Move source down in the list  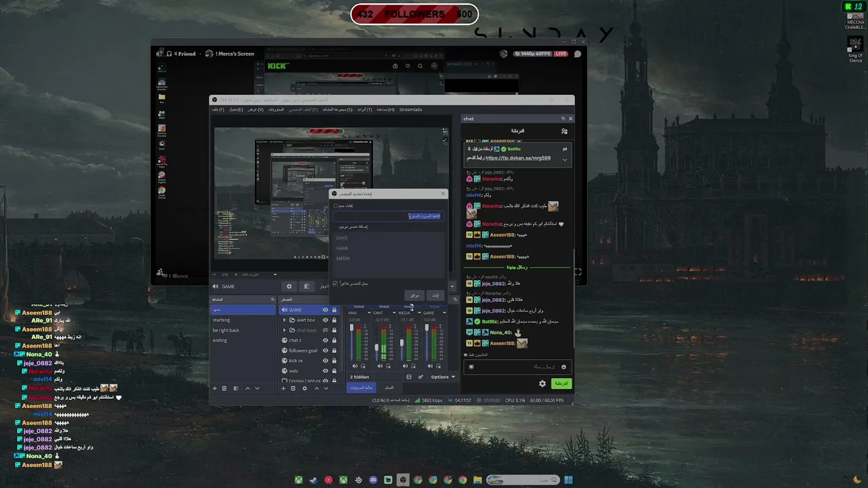(x=325, y=388)
